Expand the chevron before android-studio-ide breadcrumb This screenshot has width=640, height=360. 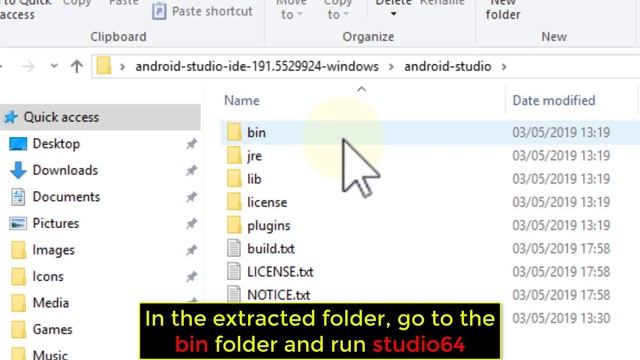tap(122, 67)
